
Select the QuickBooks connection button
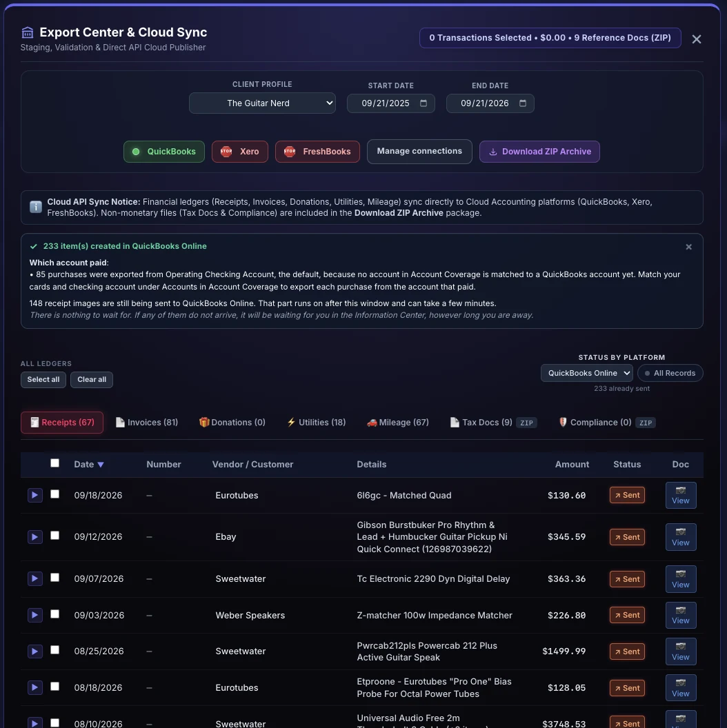164,152
